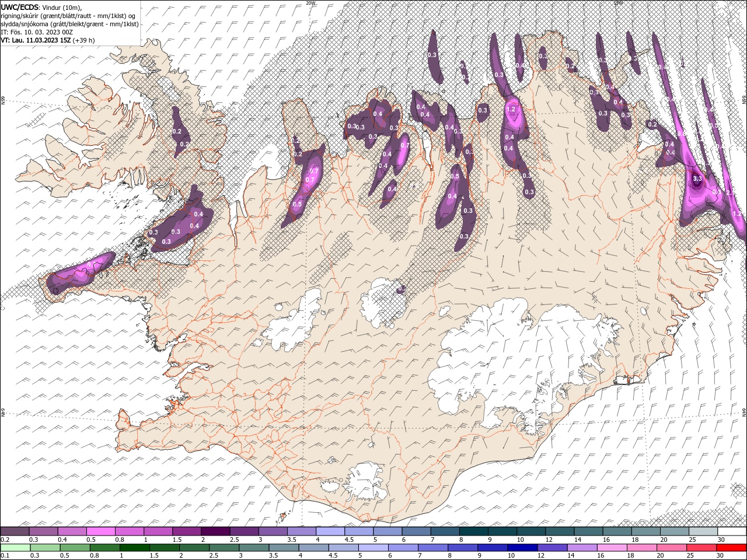747x560 pixels.
Task: Pick the bright pink swatch labeled 0.5 in snow legend
Action: 100,531
